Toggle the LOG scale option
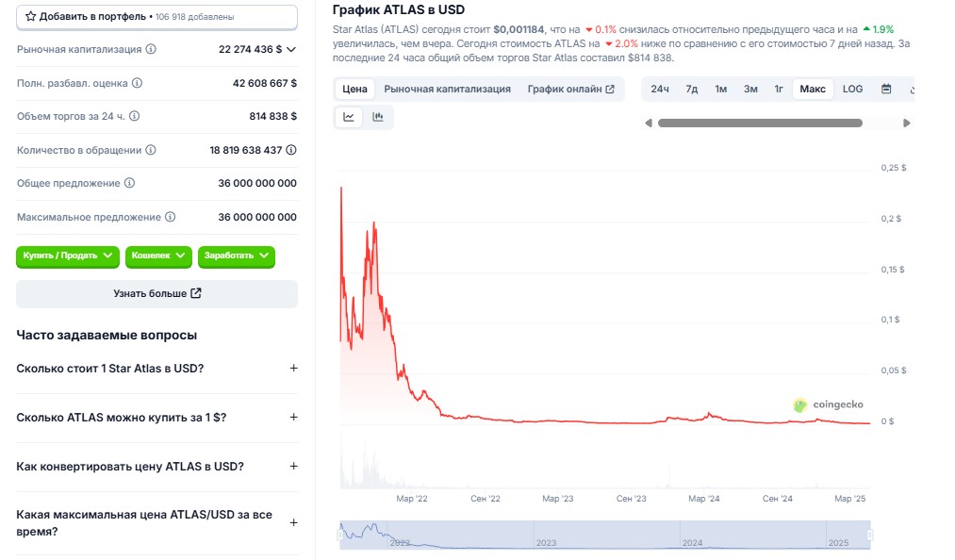This screenshot has height=560, width=955. tap(852, 89)
